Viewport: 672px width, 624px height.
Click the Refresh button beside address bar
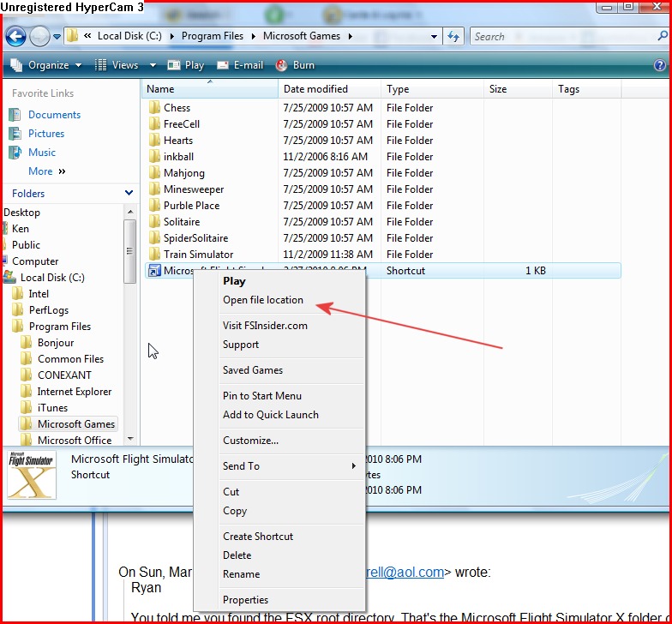pos(454,36)
